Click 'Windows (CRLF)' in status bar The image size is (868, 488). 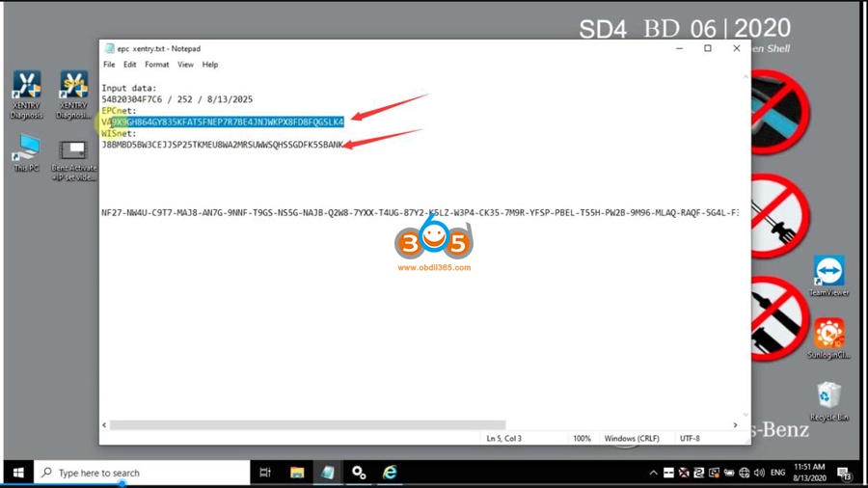pyautogui.click(x=632, y=438)
